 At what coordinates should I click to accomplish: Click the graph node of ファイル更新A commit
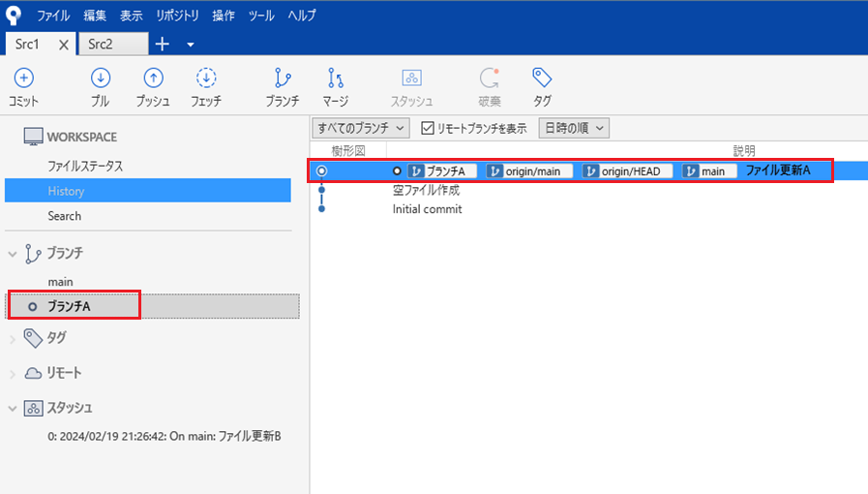[x=321, y=171]
